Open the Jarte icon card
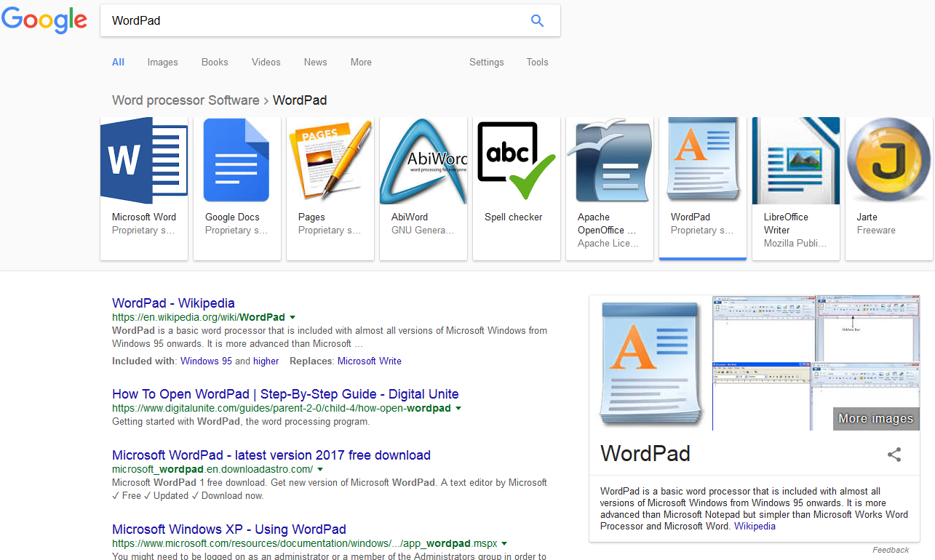The width and height of the screenshot is (935, 560). tap(888, 161)
